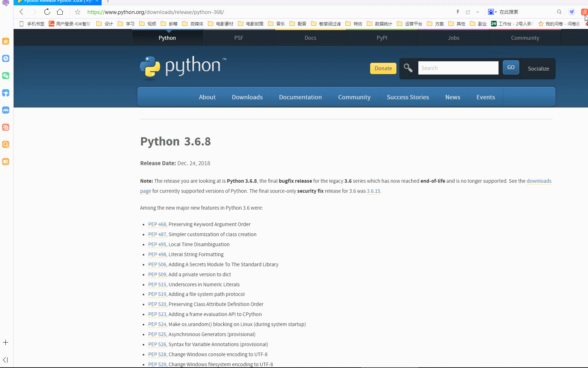
Task: Click the lightning speed-mode icon in address bar
Action: 458,12
